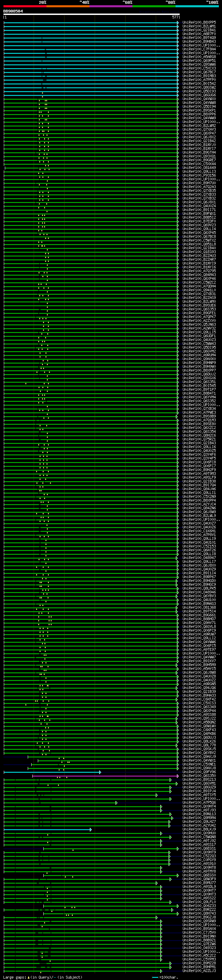Click the red segment of identity legend
The width and height of the screenshot is (222, 980).
(25, 6)
